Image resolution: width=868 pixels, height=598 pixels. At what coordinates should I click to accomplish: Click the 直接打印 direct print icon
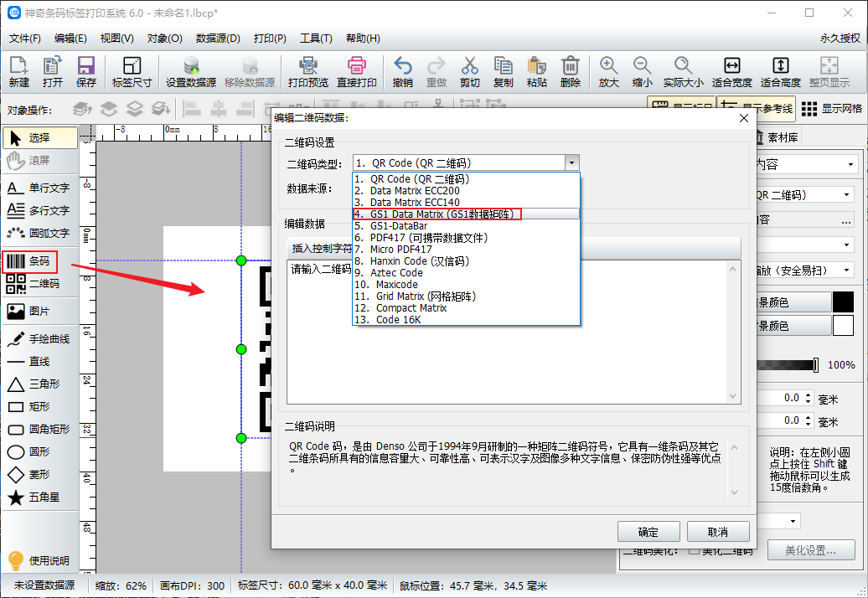(357, 72)
